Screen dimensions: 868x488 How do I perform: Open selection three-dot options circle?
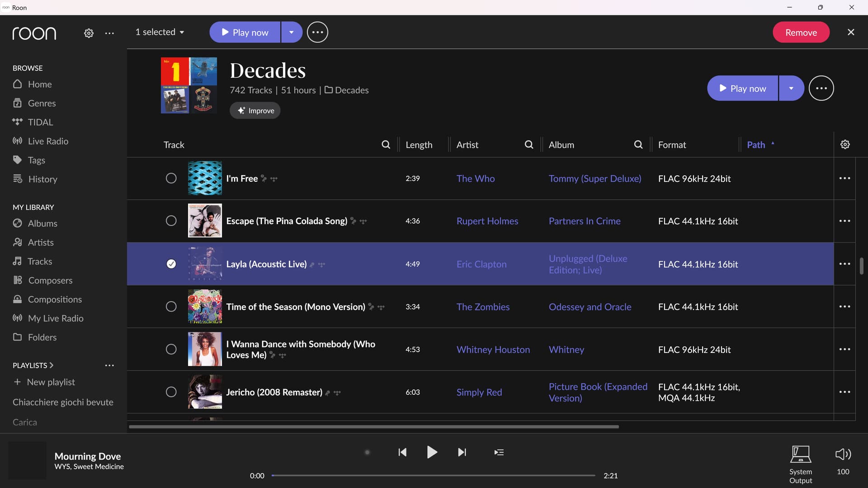click(317, 32)
